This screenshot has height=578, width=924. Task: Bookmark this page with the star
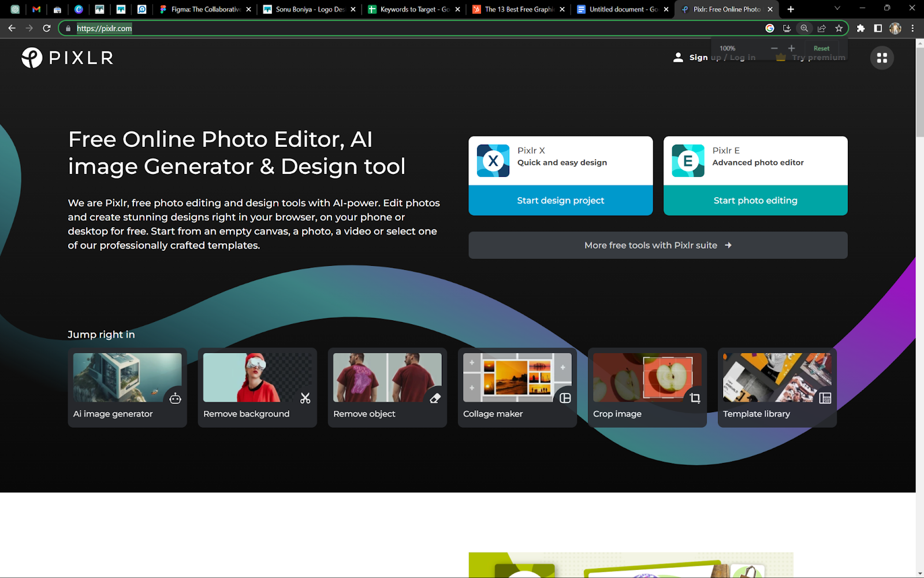(x=839, y=28)
